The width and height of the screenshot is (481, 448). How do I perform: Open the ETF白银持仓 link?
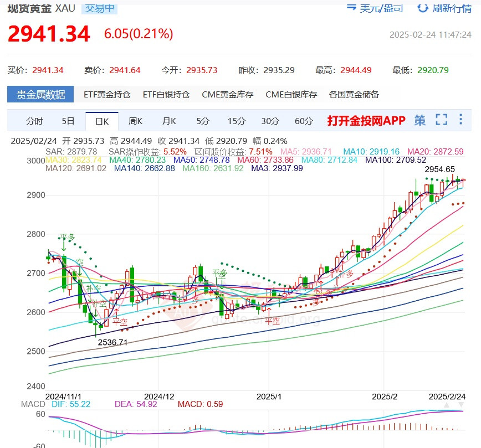166,95
